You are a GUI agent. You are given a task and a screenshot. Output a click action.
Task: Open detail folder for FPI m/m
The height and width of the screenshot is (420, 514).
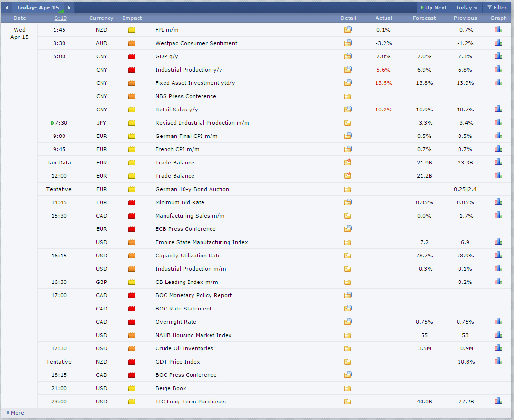coord(348,29)
